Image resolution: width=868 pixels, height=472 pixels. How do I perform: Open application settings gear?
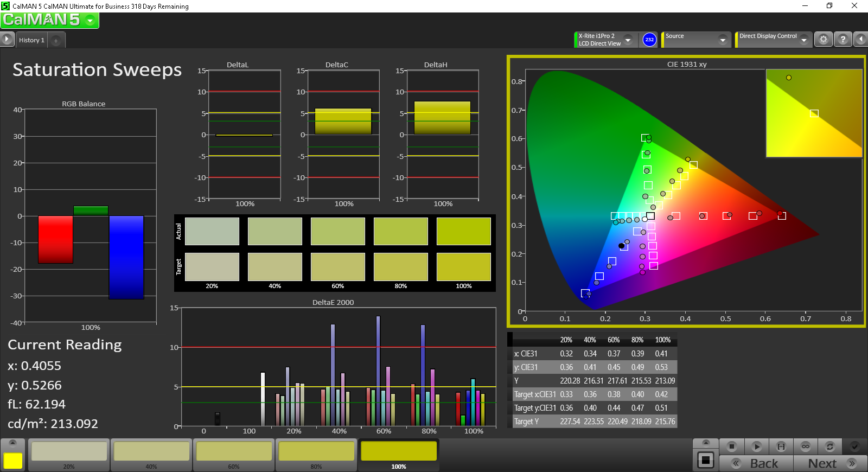pyautogui.click(x=824, y=39)
